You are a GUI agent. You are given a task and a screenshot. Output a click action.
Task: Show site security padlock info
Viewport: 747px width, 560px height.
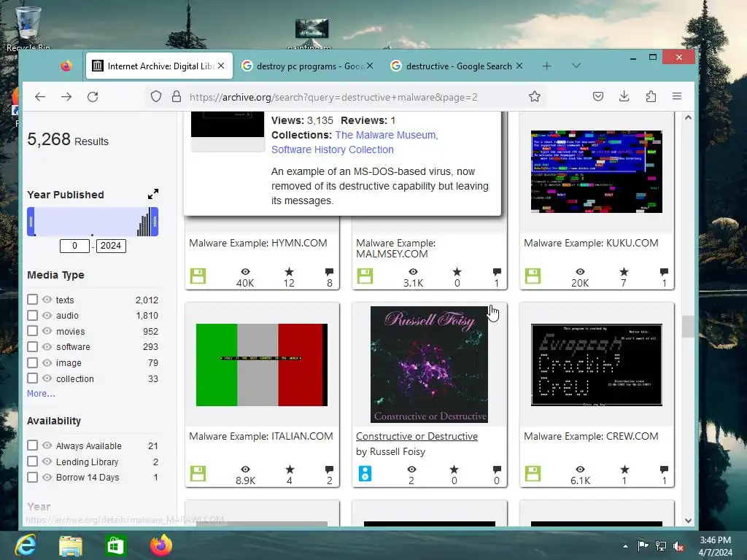pos(177,97)
